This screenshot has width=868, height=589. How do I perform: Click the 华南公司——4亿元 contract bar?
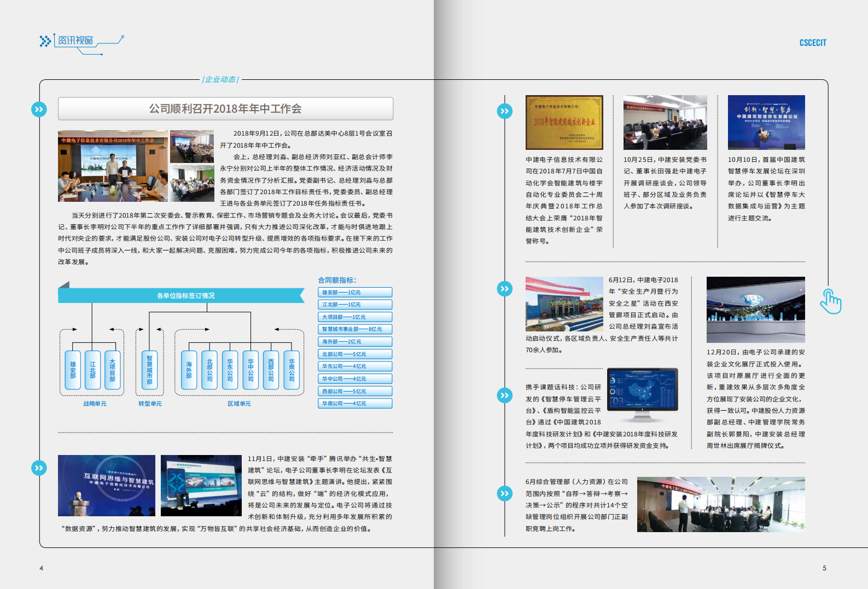tap(355, 404)
